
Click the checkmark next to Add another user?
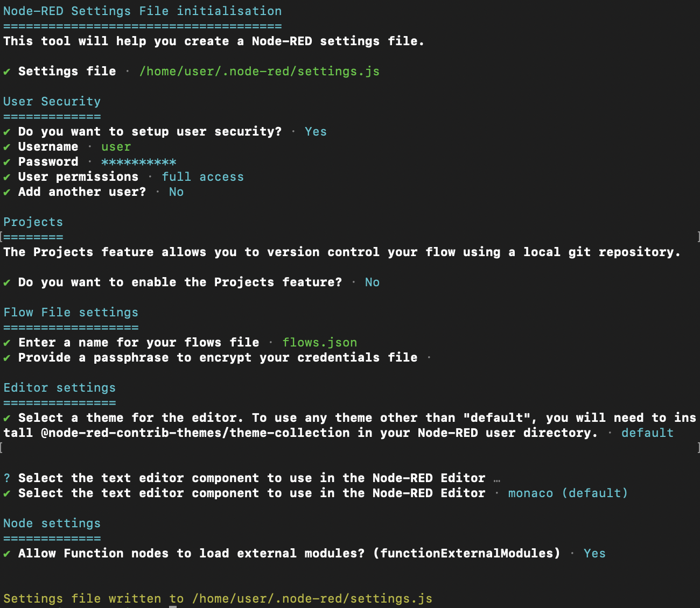6,192
